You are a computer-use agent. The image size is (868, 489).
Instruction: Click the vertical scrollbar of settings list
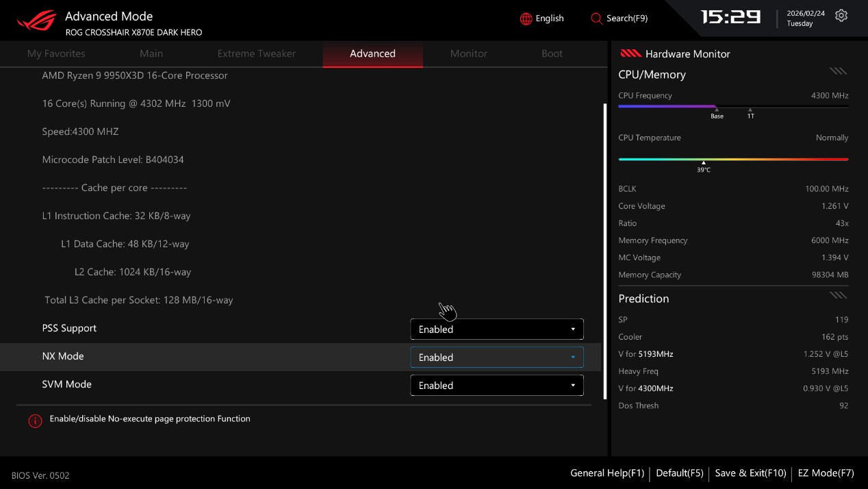coord(604,250)
